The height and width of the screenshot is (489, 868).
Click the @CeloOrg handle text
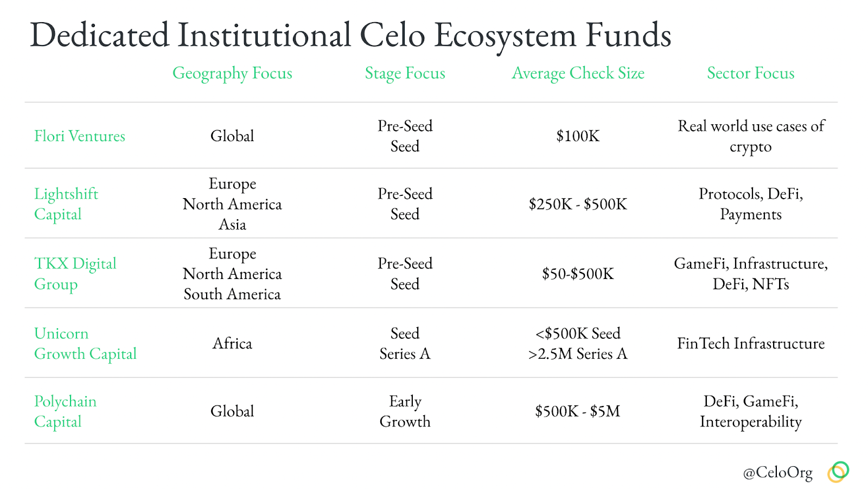(x=777, y=473)
